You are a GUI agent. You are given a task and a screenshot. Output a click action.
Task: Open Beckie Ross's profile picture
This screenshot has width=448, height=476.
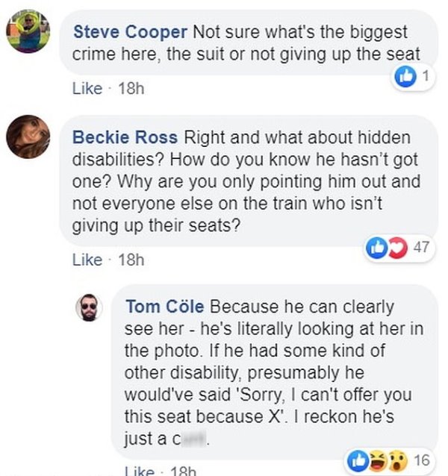[28, 137]
